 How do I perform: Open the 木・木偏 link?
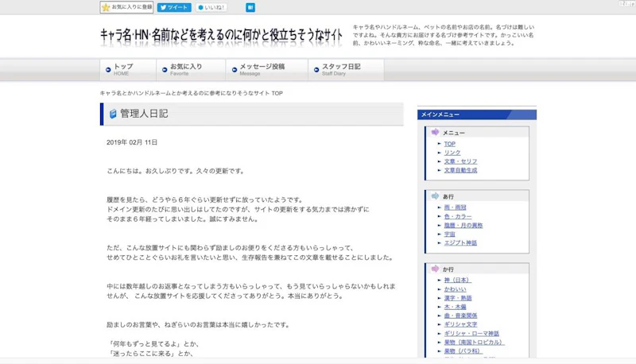click(455, 307)
